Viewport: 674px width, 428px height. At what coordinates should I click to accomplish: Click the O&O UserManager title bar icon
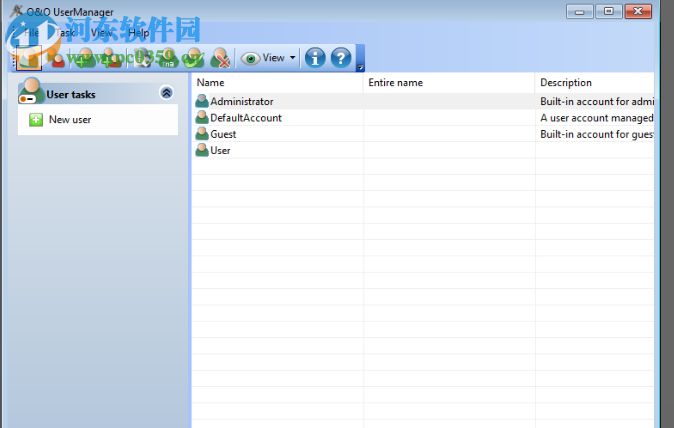[x=16, y=11]
